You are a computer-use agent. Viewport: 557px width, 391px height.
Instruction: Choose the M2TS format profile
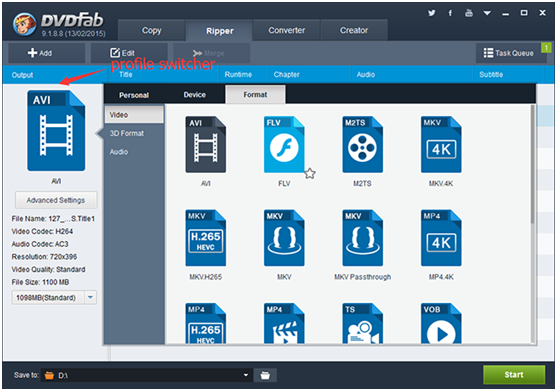tap(362, 145)
